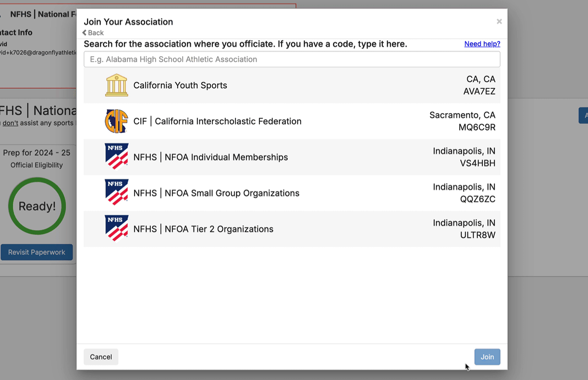This screenshot has height=380, width=588.
Task: Click the CIF federation logo icon
Action: [116, 121]
